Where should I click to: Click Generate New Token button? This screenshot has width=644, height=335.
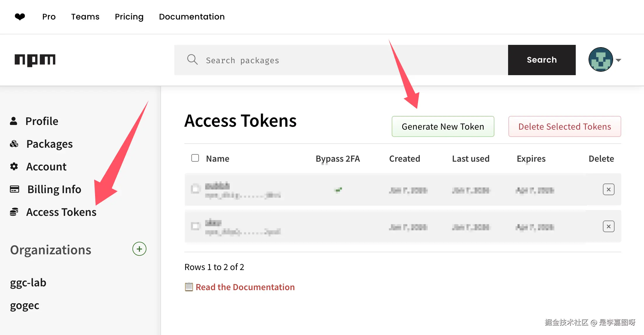[443, 127]
